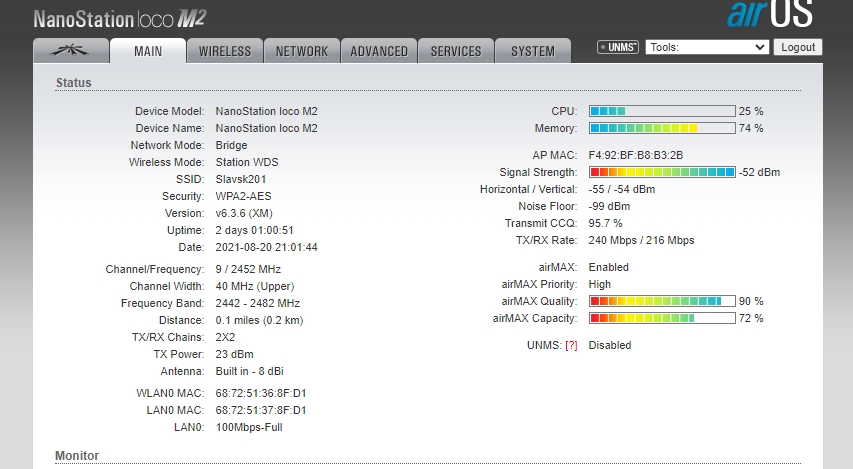853x469 pixels.
Task: Click the Uptime value 2 days 01:00:51
Action: pos(254,230)
